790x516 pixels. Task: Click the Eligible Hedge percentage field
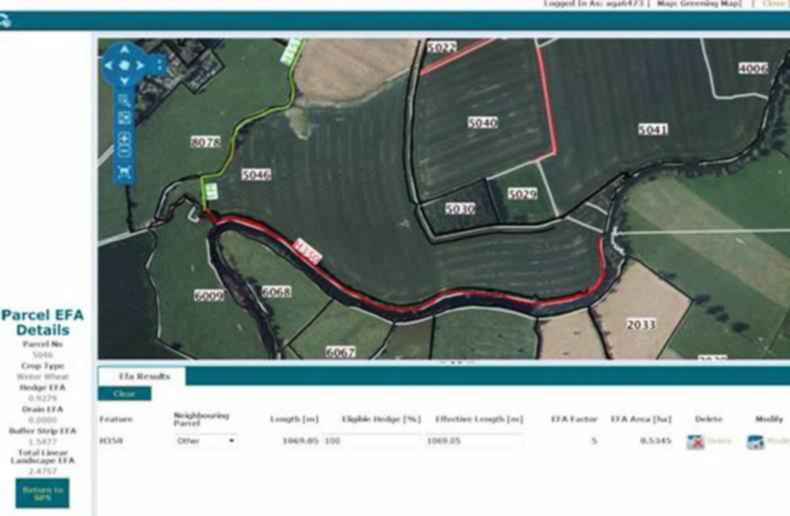[x=373, y=441]
